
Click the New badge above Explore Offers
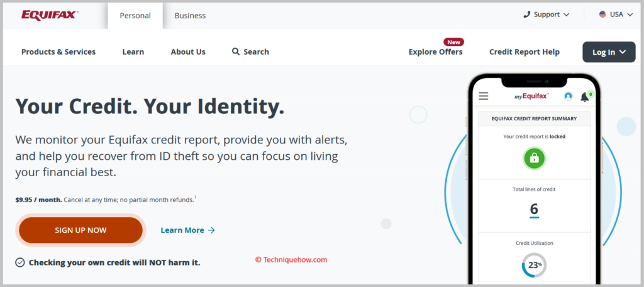453,42
